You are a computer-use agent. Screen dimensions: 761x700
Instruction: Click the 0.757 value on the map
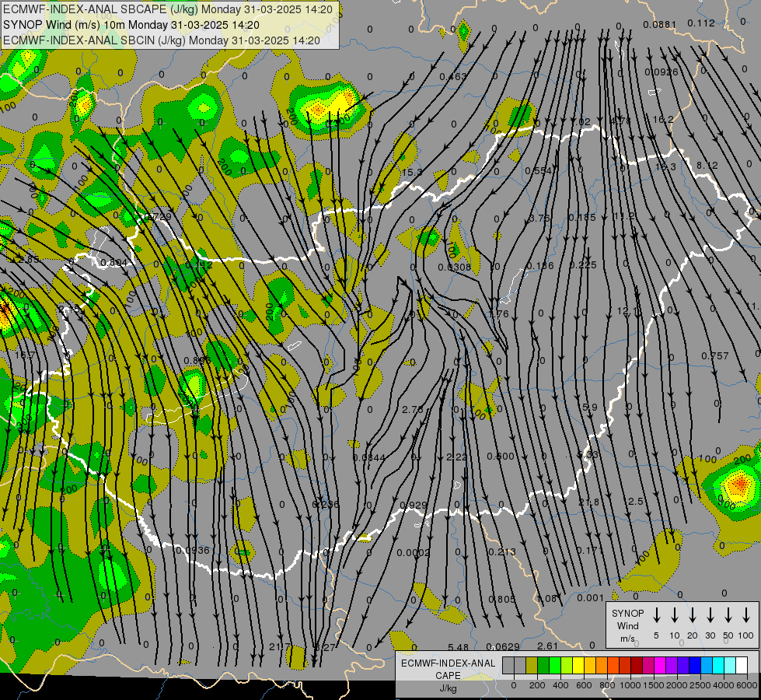[715, 356]
